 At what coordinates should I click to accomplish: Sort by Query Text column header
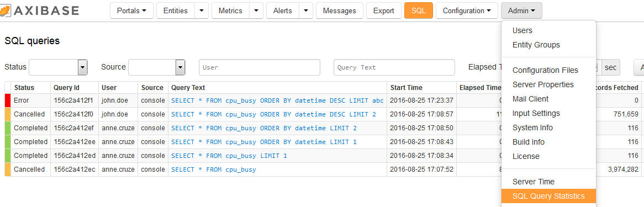[188, 87]
